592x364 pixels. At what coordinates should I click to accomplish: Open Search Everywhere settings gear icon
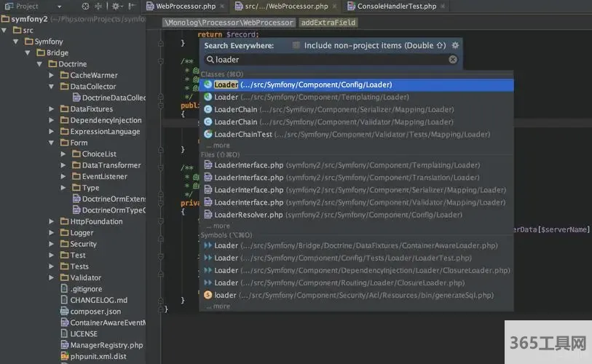coord(456,45)
